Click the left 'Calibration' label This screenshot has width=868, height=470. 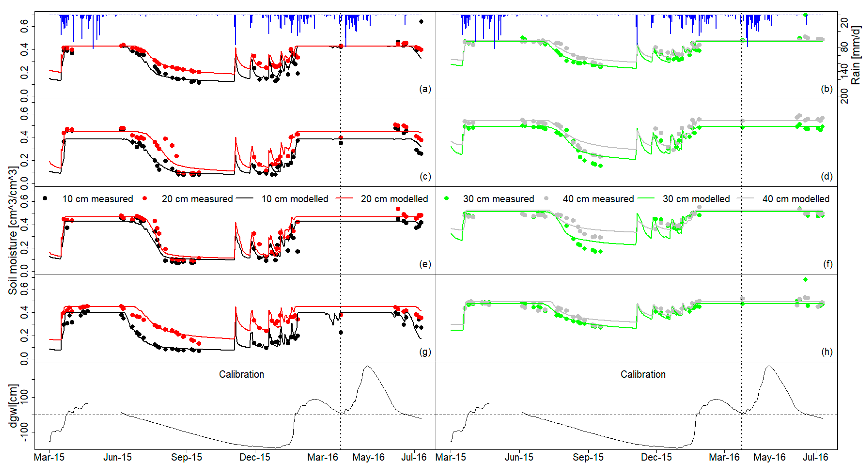point(241,374)
